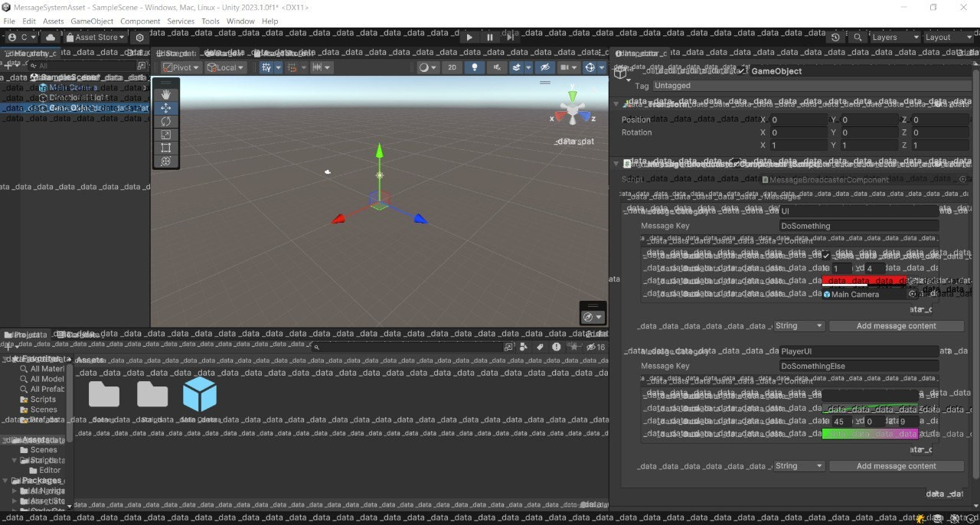Screen dimensions: 980x525
Task: Open the GameObject menu
Action: [92, 21]
